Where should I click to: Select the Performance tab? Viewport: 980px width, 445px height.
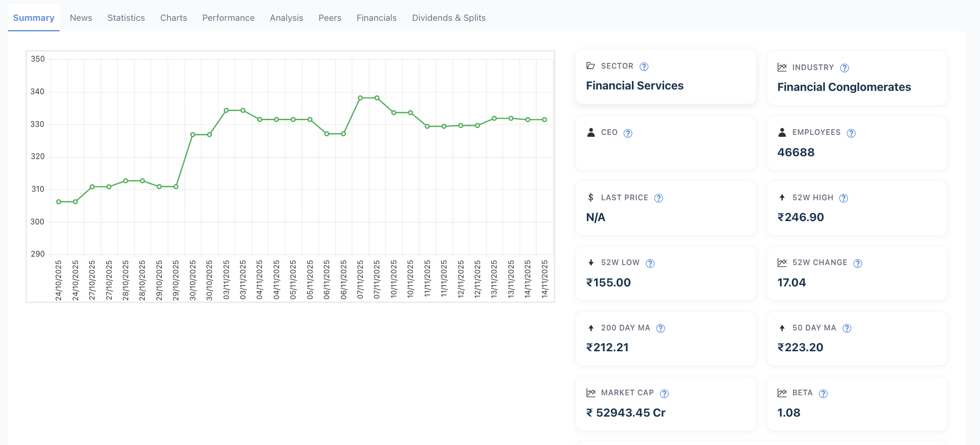(228, 18)
